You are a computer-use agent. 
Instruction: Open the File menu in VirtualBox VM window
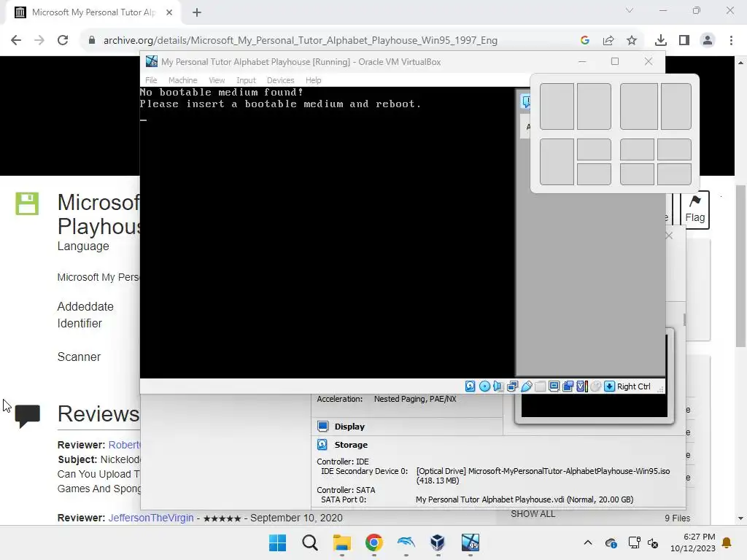pos(151,80)
